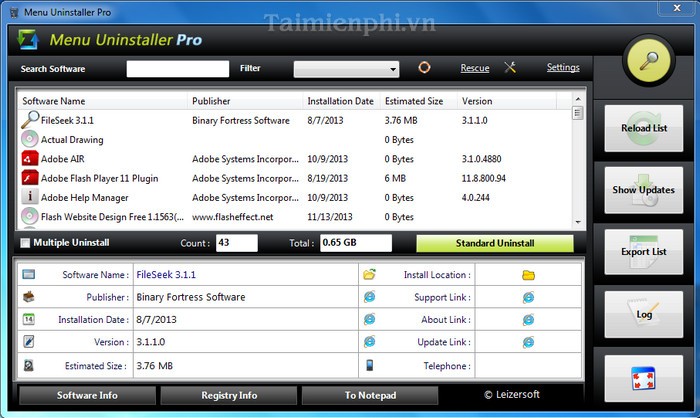Click the Total field showing 0.65 GB
The height and width of the screenshot is (418, 700).
click(x=356, y=243)
